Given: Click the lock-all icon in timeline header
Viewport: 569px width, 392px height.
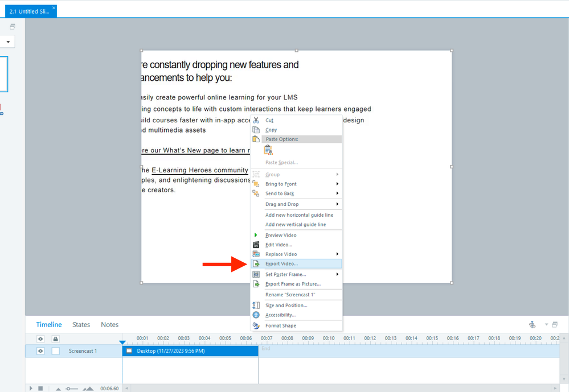Looking at the screenshot, I should (x=55, y=339).
